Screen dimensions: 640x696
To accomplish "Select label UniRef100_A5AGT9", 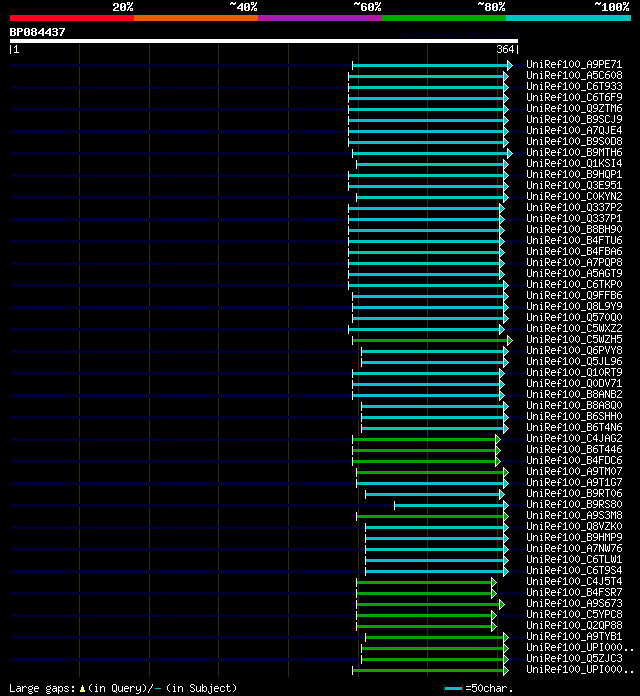I will [x=574, y=273].
